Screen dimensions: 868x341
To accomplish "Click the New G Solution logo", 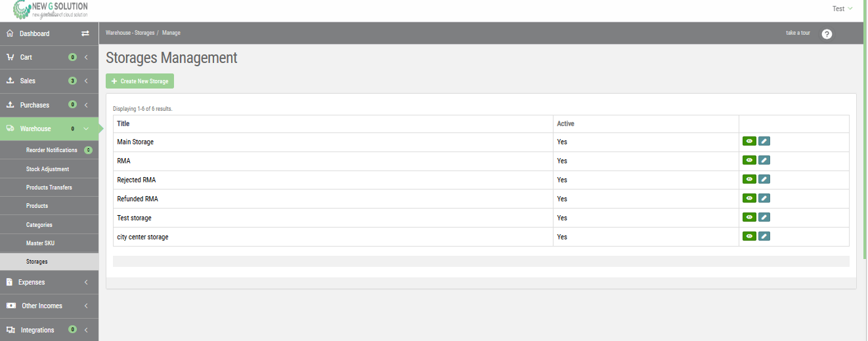I will point(50,10).
